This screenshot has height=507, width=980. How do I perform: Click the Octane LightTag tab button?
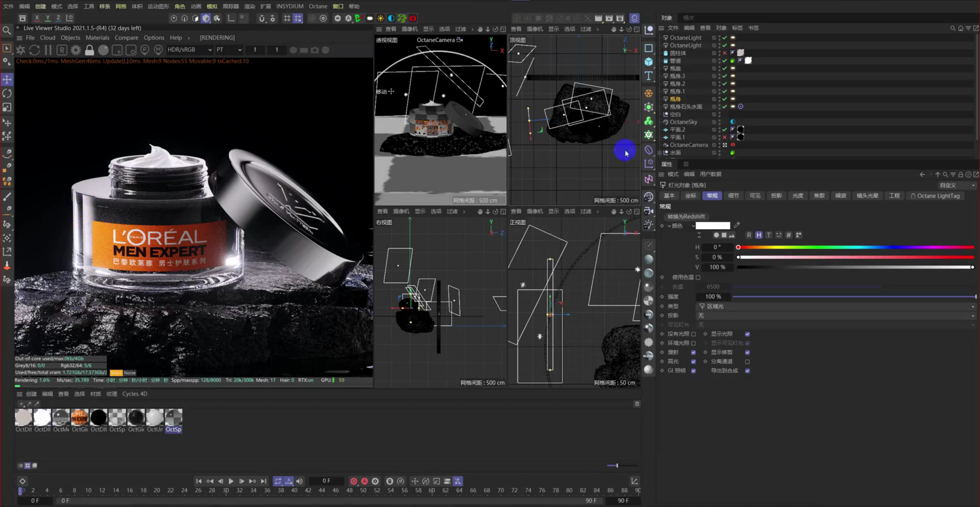point(935,196)
